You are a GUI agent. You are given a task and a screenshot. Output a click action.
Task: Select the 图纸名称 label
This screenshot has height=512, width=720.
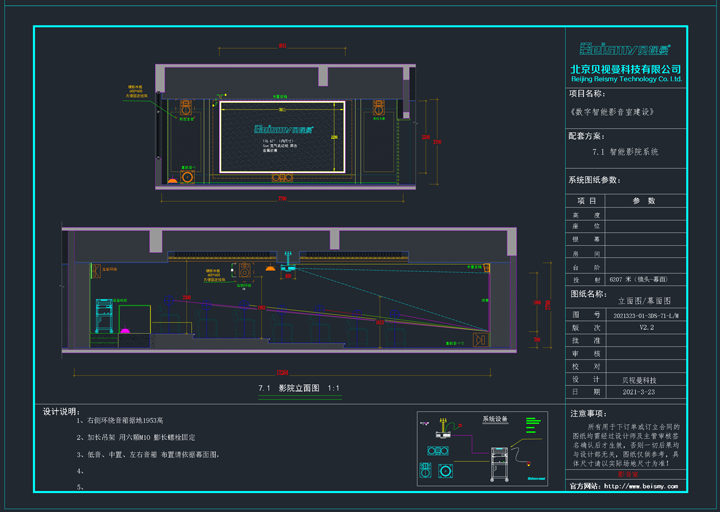click(589, 294)
